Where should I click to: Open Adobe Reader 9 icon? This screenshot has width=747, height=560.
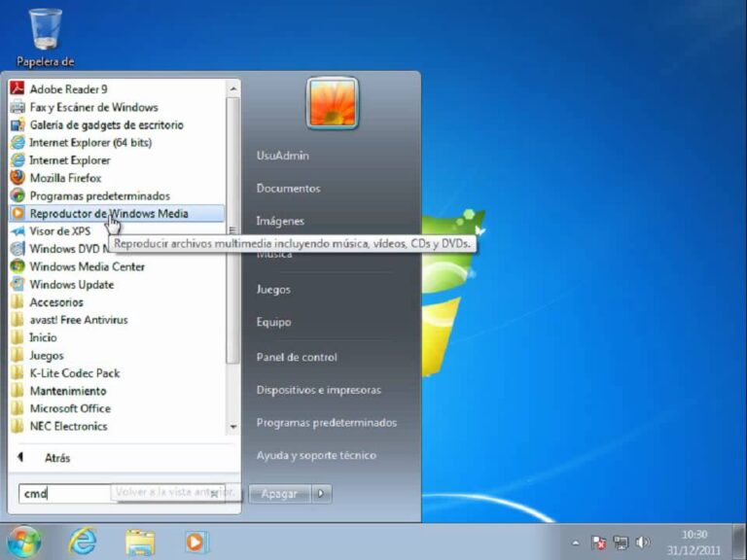click(18, 88)
